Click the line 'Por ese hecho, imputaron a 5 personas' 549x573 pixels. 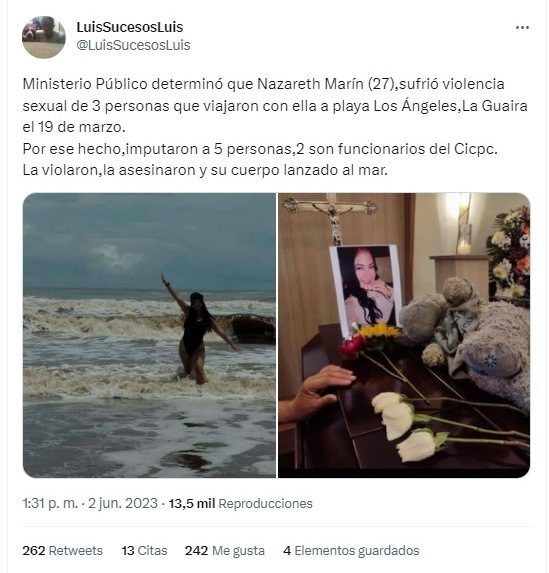260,149
